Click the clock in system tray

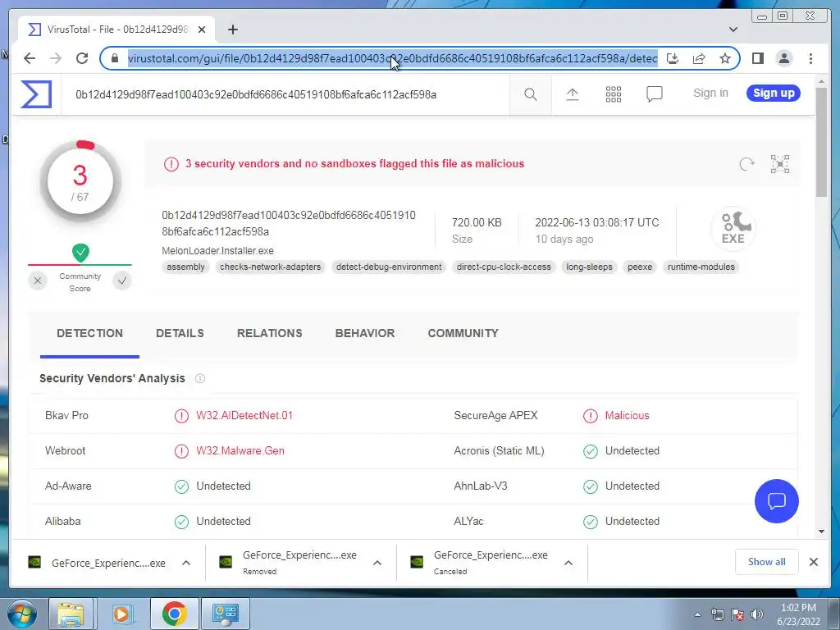(798, 614)
